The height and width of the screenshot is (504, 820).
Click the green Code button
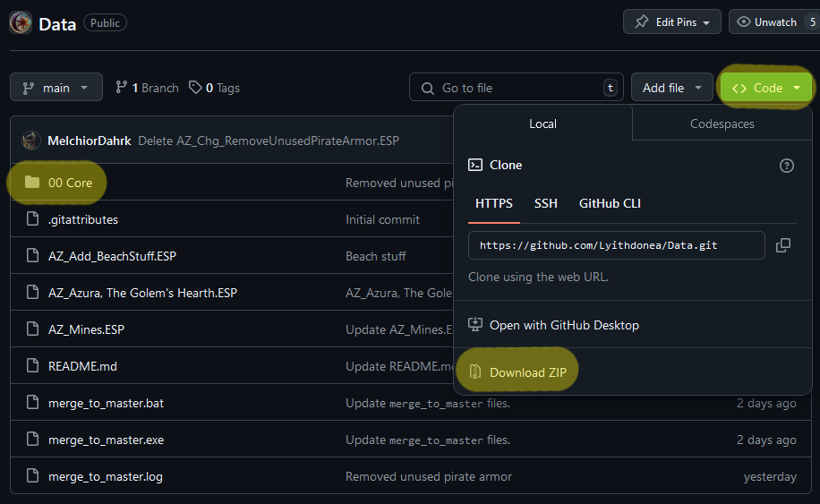[766, 88]
